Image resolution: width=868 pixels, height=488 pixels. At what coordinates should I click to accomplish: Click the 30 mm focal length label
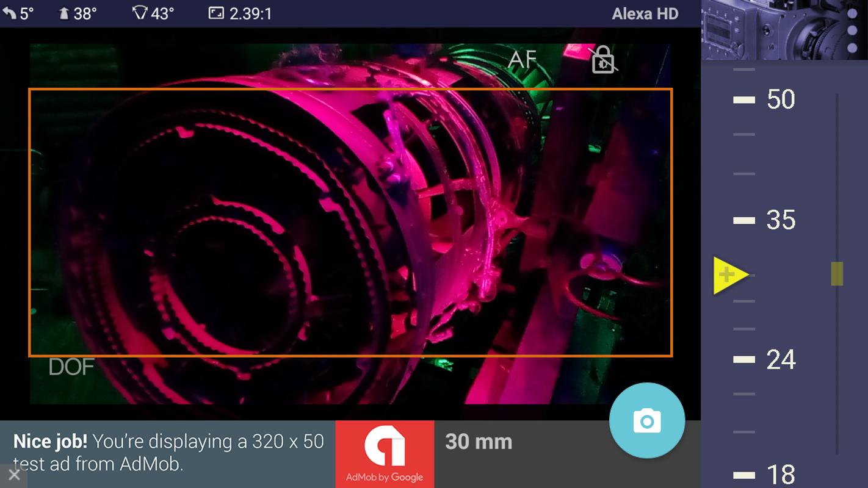point(479,442)
